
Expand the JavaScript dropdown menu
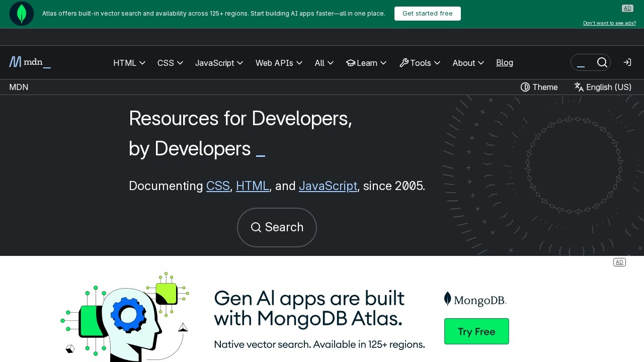click(x=219, y=63)
